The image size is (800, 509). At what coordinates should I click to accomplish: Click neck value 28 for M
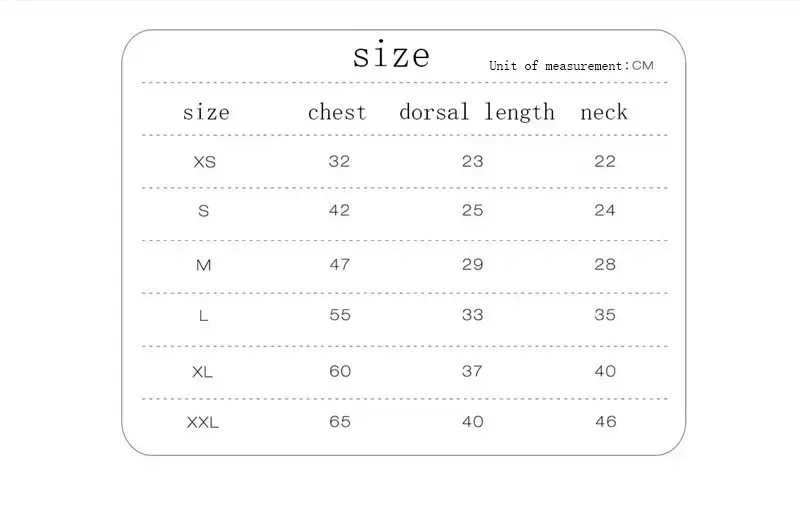point(605,264)
